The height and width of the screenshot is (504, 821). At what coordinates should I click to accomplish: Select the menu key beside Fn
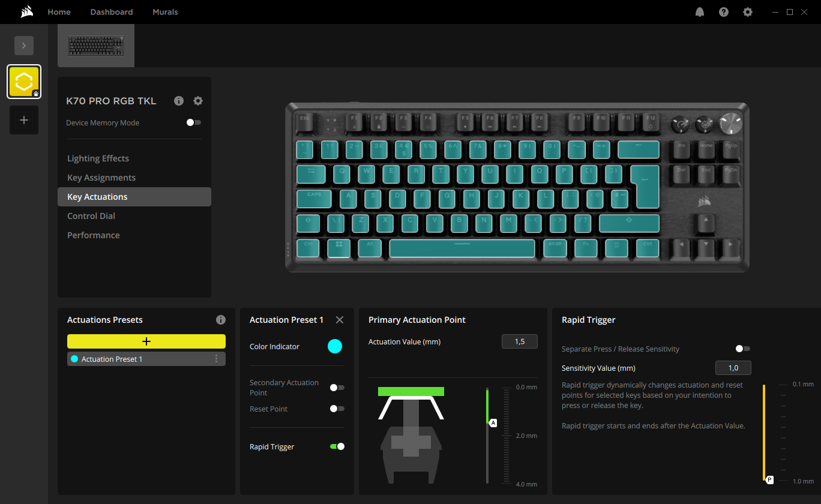point(616,248)
